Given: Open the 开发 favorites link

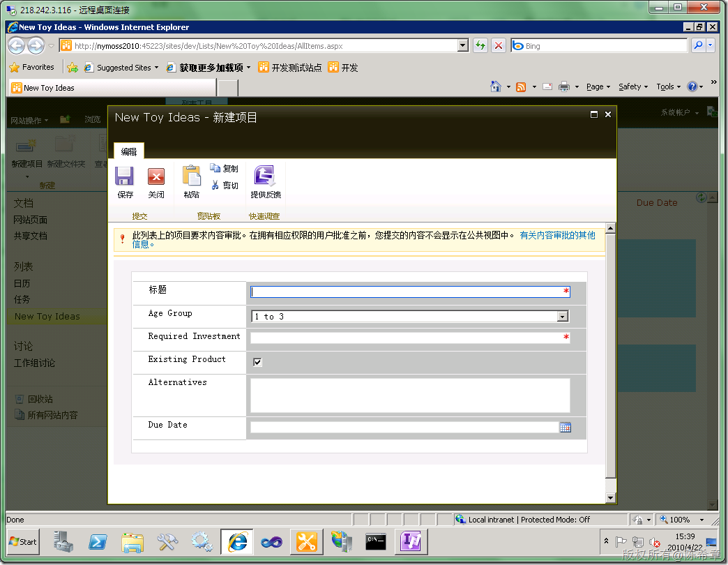Looking at the screenshot, I should coord(342,68).
